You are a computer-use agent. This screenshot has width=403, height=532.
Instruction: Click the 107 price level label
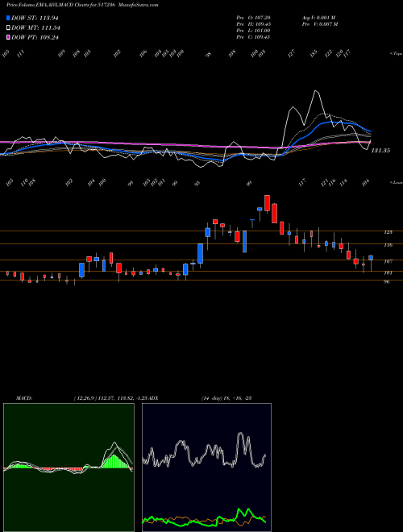point(388,261)
